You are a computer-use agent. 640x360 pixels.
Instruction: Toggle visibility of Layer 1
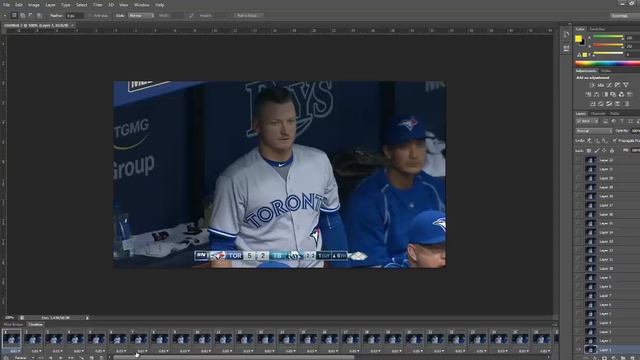(x=579, y=349)
